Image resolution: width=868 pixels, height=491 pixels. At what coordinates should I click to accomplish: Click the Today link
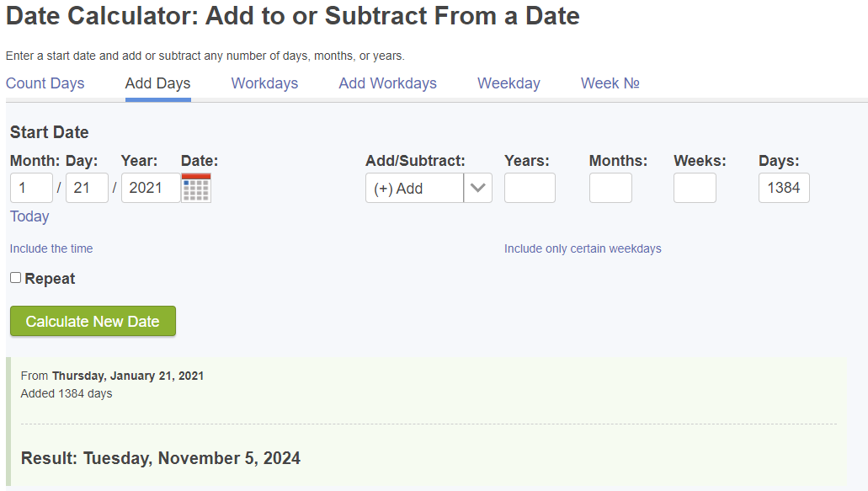coord(29,216)
